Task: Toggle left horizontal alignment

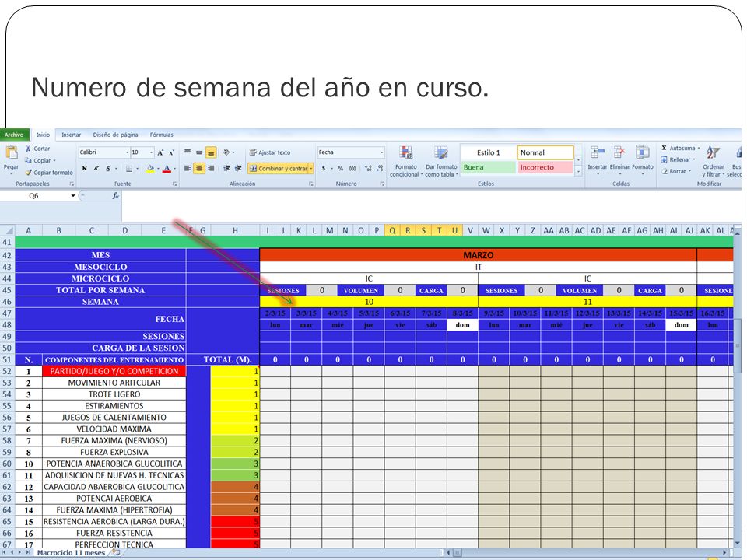Action: pyautogui.click(x=188, y=168)
